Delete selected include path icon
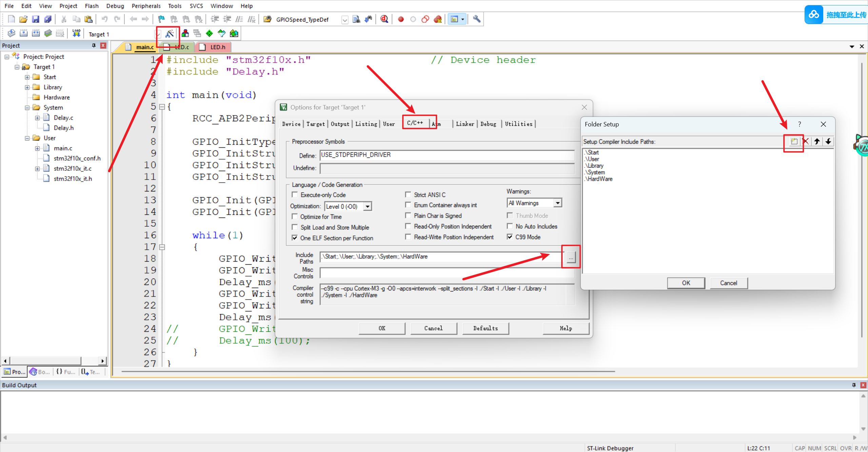 (806, 142)
